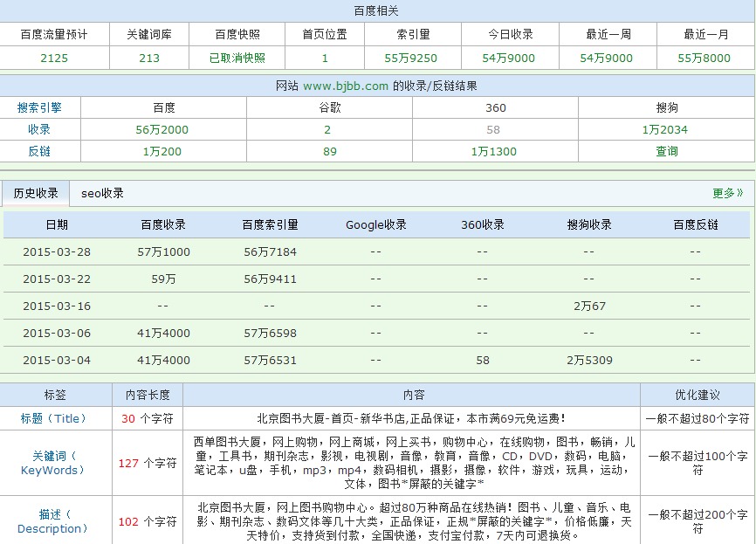Open Baidu 收录 count 56万2000
The height and width of the screenshot is (544, 756).
[x=162, y=129]
